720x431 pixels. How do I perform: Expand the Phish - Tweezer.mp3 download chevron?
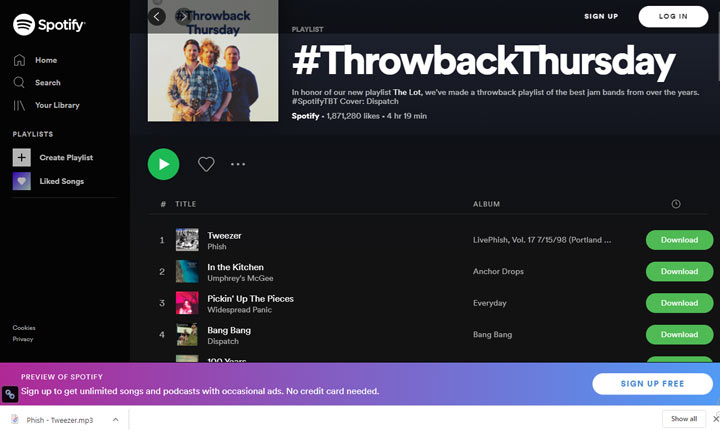tap(116, 420)
